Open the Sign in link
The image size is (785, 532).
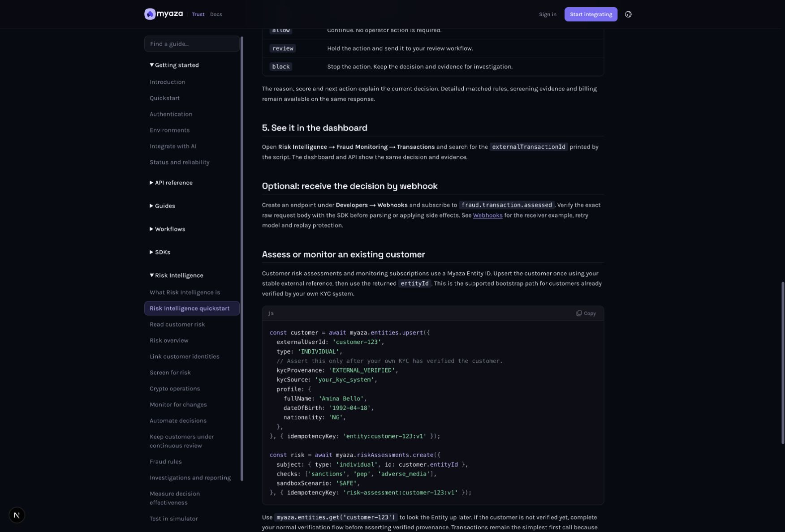click(x=548, y=14)
